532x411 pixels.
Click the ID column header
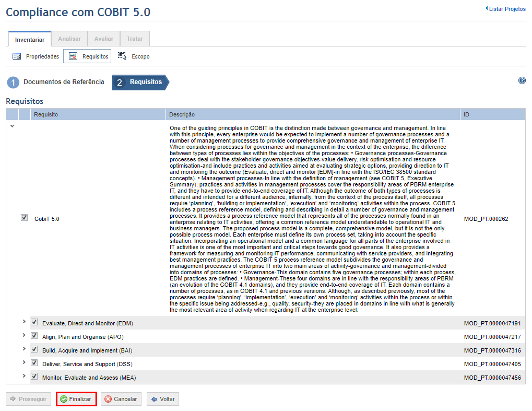click(493, 114)
